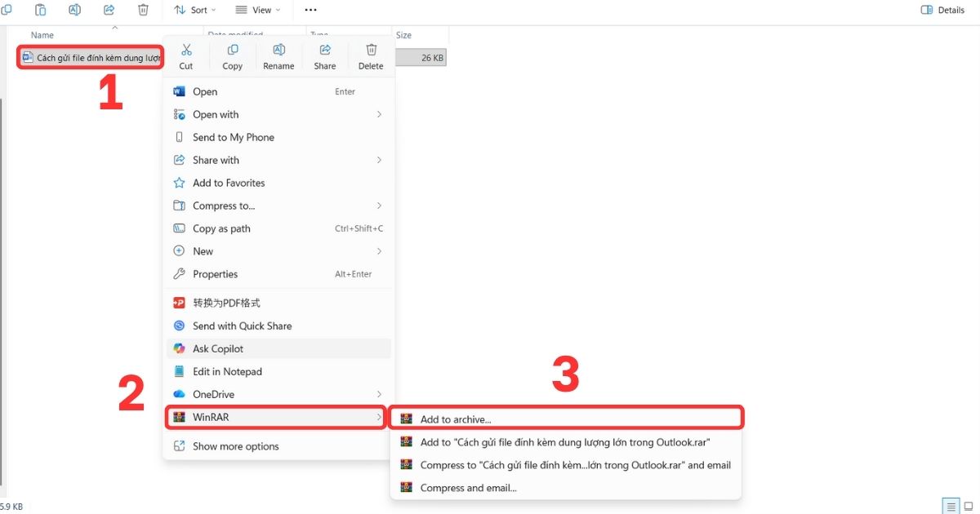Select the file Cách gửi file đính kèm
Screen dimensions: 980x514
point(90,57)
